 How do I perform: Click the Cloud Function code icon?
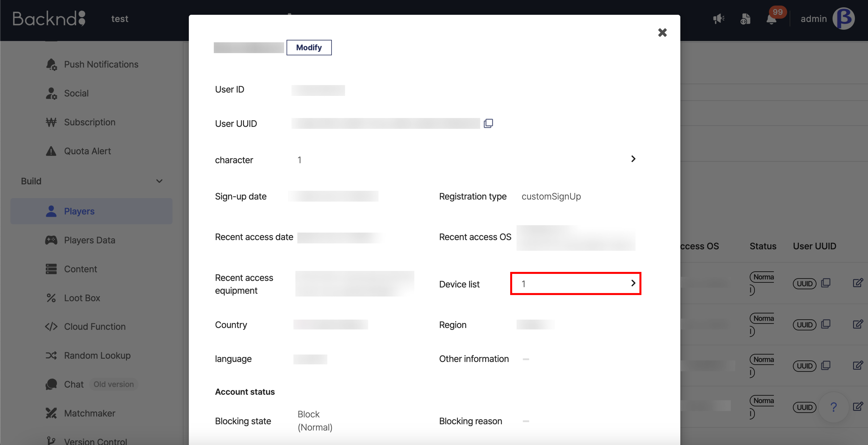(51, 327)
